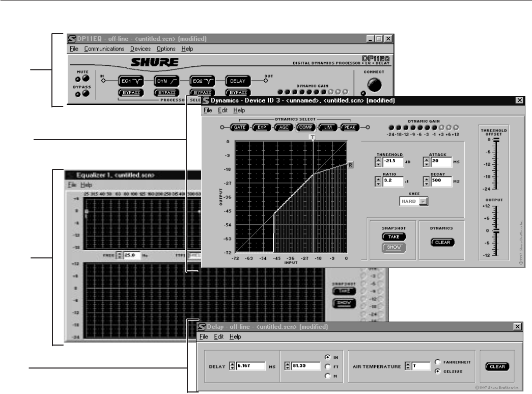532x394 pixels.
Task: Click the ATTACK spinner arrows
Action: (x=427, y=162)
